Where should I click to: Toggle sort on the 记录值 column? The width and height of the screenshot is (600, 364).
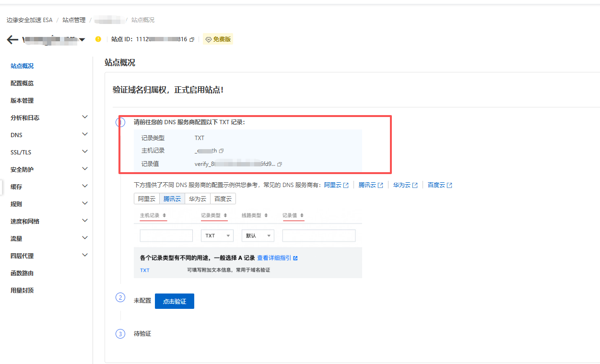[x=300, y=215]
